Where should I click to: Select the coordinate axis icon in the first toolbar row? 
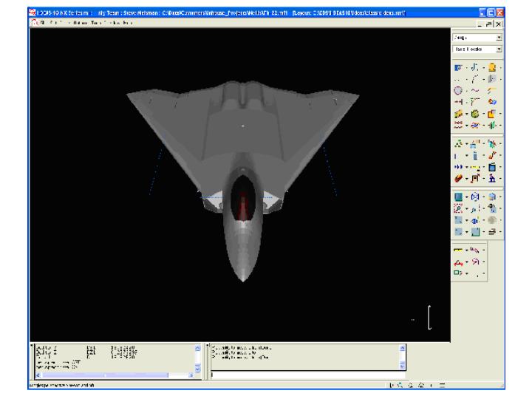pos(475,67)
